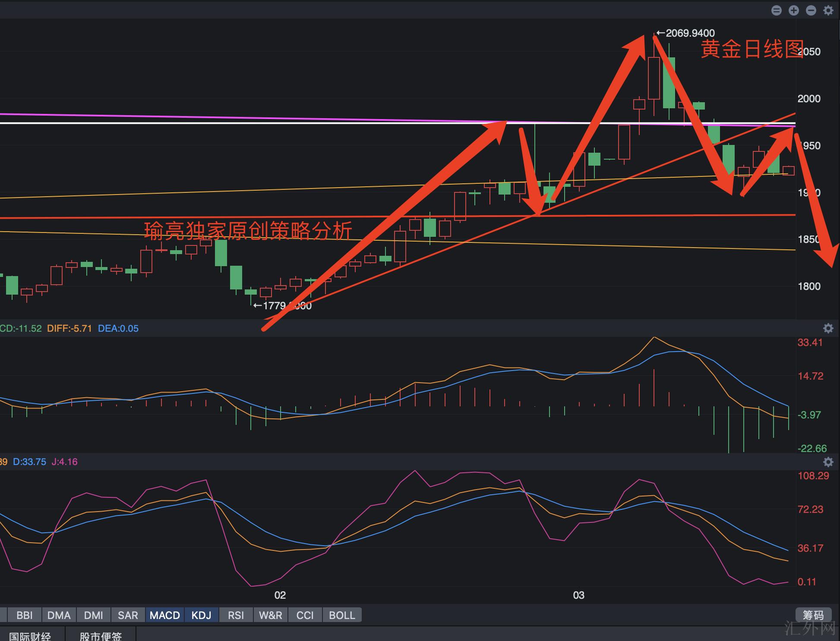Screen dimensions: 840x641
Task: Zoom out chart with minus icon
Action: (811, 10)
